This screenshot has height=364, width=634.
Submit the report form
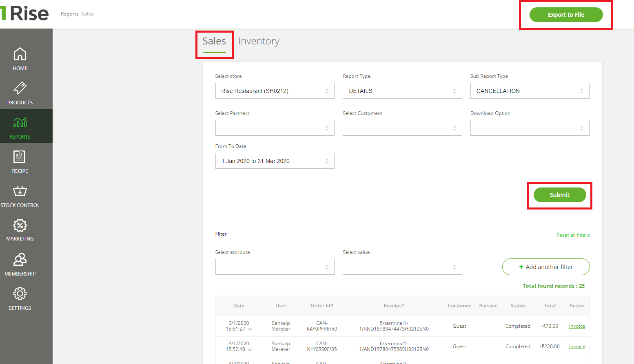(560, 195)
